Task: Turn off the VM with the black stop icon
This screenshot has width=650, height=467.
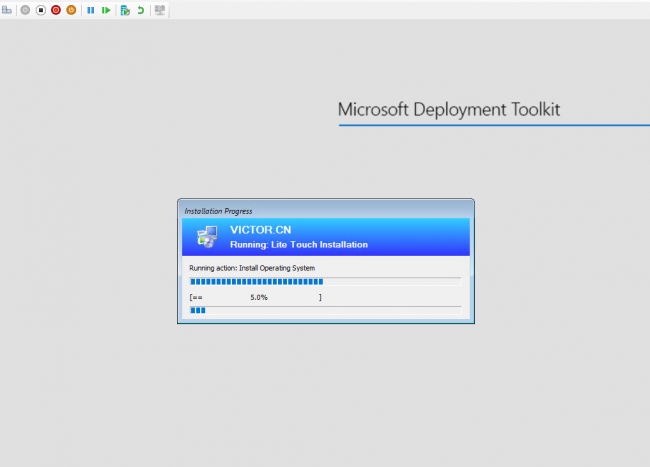Action: tap(41, 10)
